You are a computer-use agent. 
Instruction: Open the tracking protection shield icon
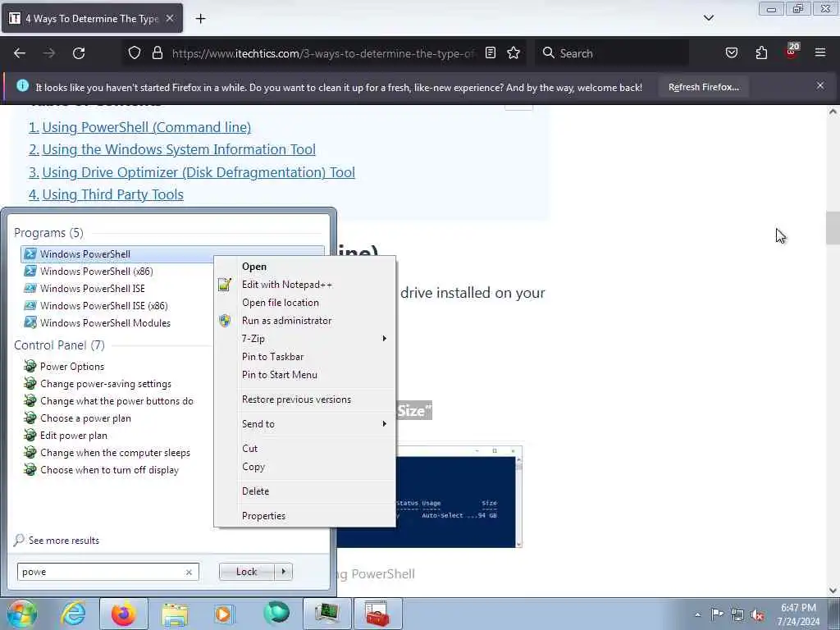(135, 53)
